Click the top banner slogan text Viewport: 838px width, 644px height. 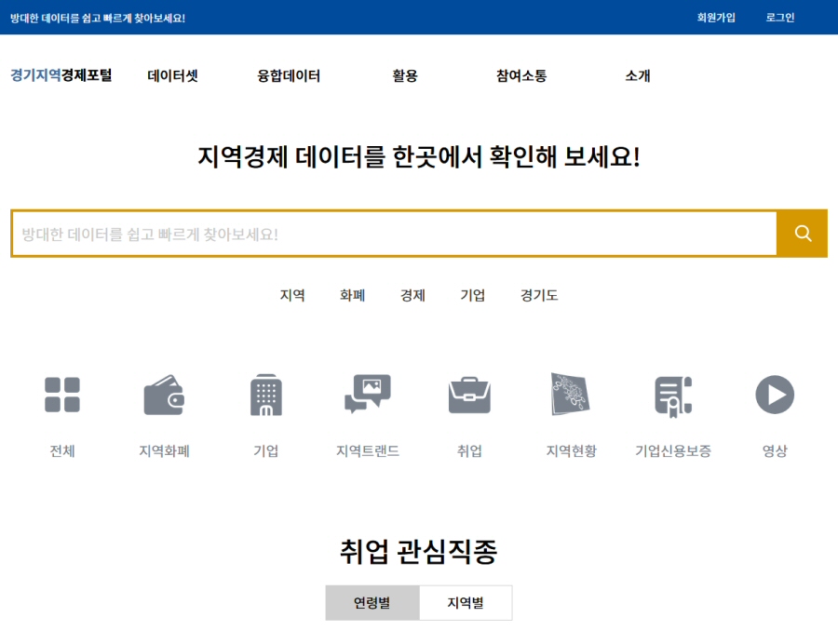point(98,19)
